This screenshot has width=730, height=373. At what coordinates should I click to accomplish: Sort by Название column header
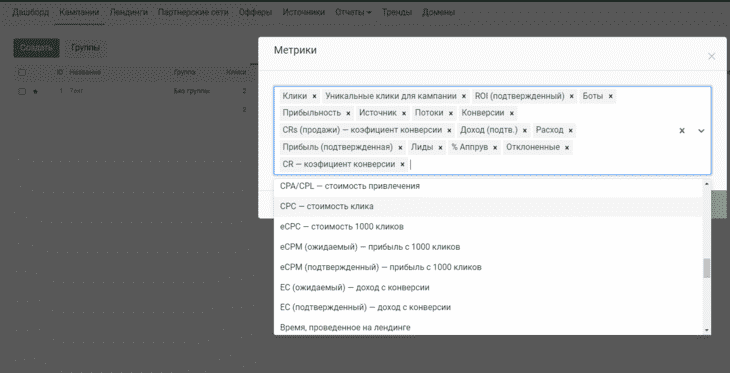(x=85, y=73)
